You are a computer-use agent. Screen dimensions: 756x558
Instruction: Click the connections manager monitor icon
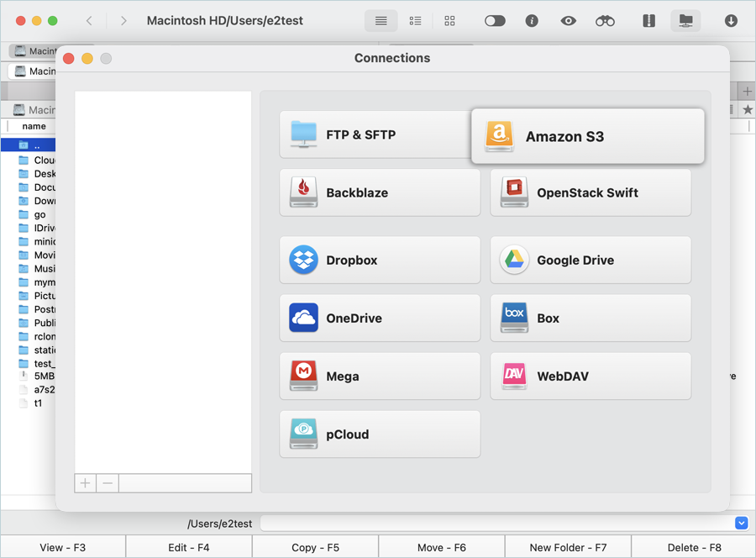(685, 21)
